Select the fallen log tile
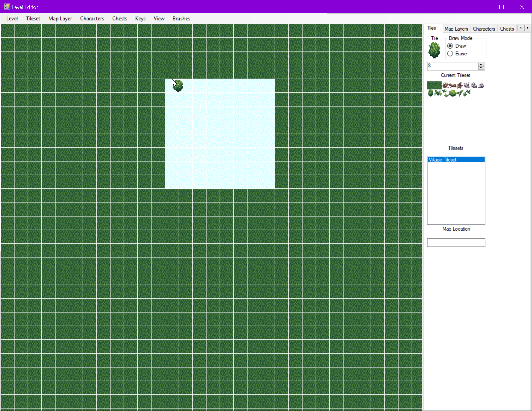Screen dimensions: 532x411 453,85
